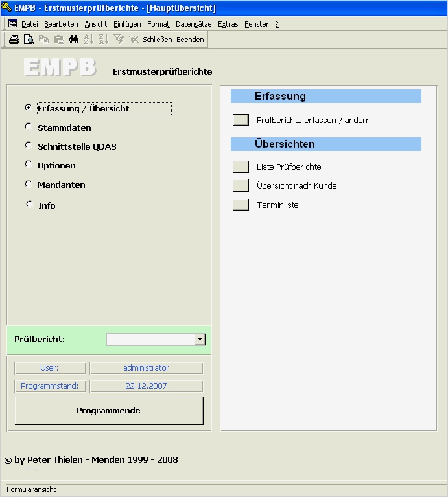
Task: Open the ? help menu
Action: 277,24
